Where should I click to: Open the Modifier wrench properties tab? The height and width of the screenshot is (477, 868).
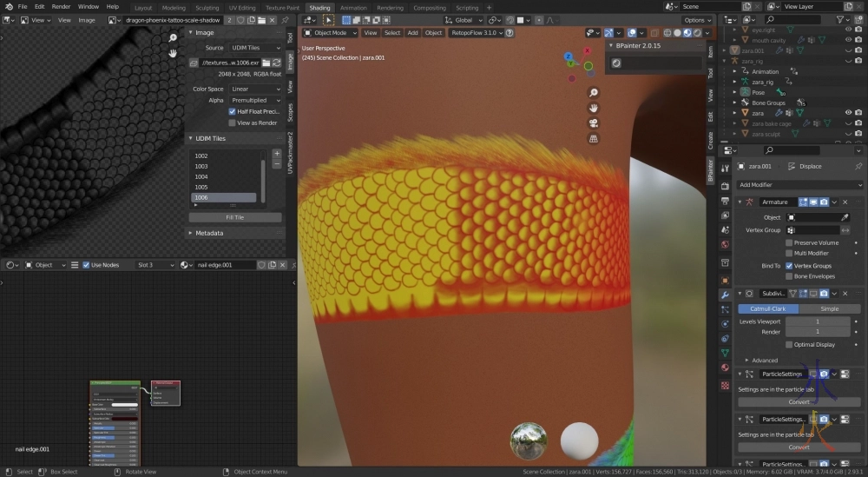click(725, 295)
